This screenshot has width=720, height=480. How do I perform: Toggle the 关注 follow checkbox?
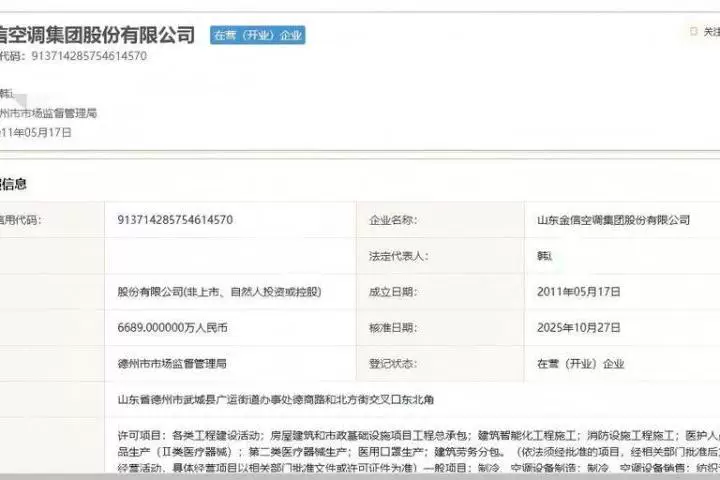(x=694, y=31)
